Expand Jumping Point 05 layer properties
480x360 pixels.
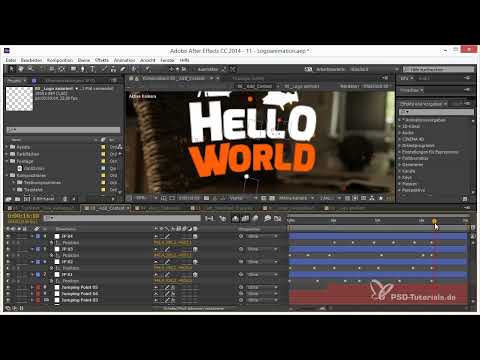[x=32, y=287]
